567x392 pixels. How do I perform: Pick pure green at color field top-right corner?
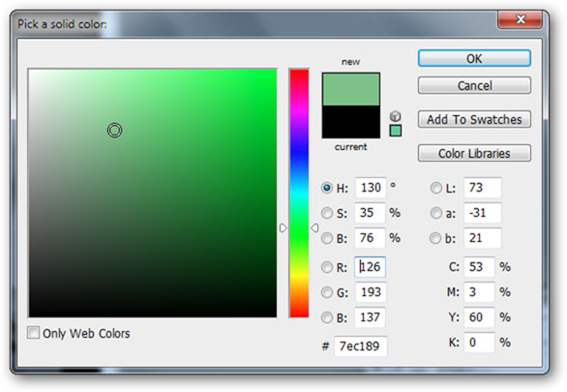[276, 70]
